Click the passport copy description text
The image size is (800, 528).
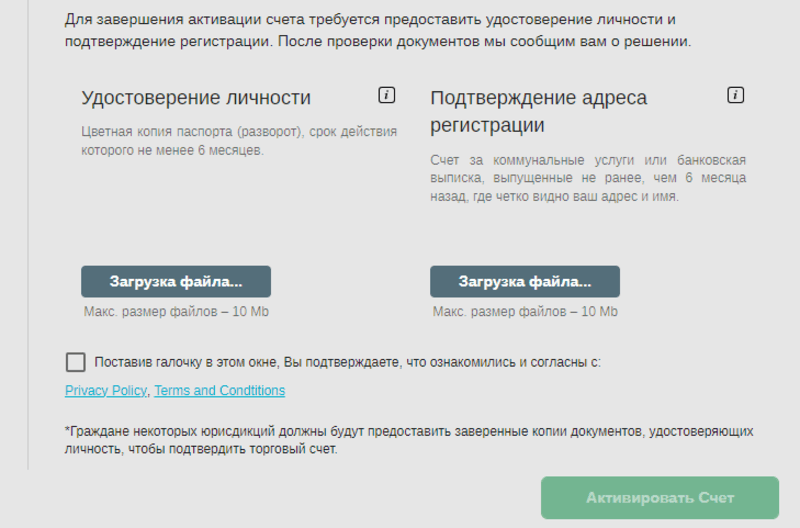239,141
